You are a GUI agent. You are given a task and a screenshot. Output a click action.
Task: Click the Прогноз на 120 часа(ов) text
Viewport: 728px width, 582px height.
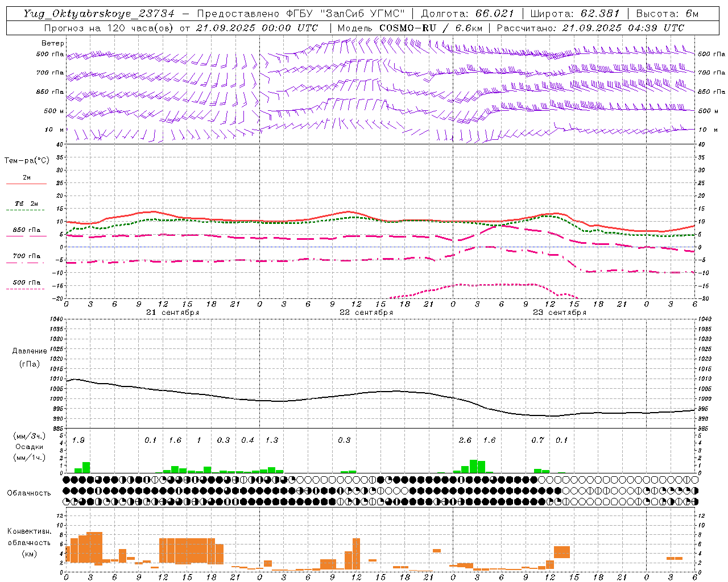(109, 28)
